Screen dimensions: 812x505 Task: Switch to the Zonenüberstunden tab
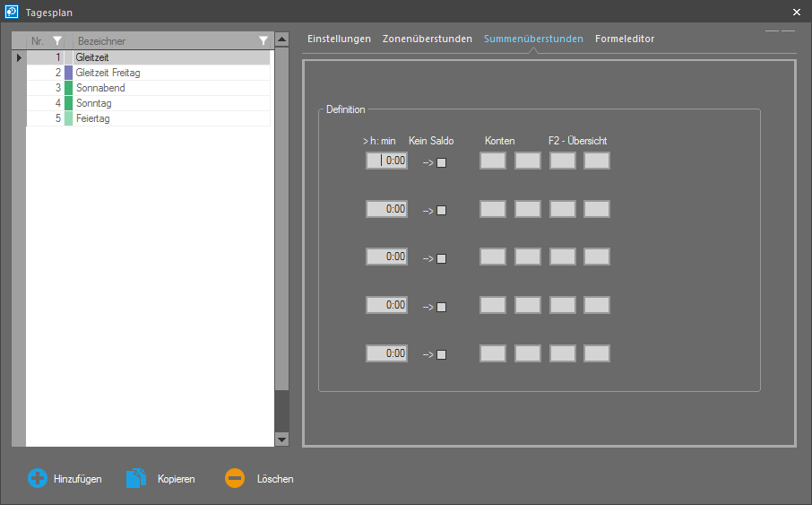[x=427, y=39]
